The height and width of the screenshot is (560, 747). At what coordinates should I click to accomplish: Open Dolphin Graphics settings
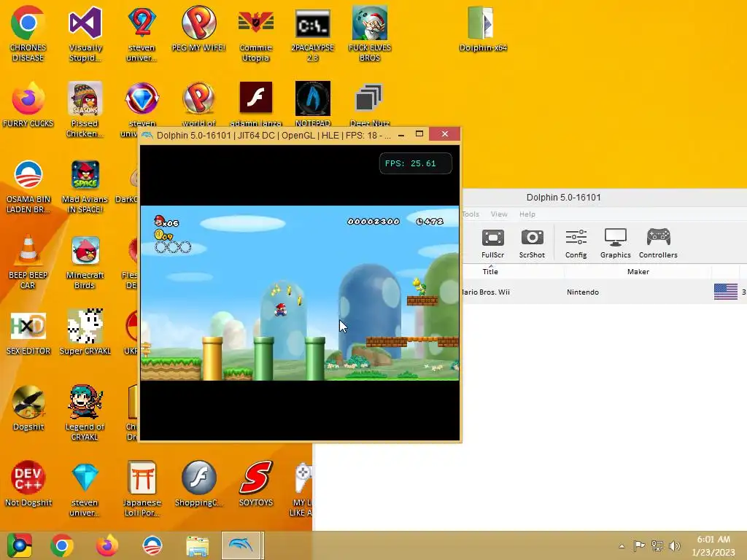(x=615, y=244)
